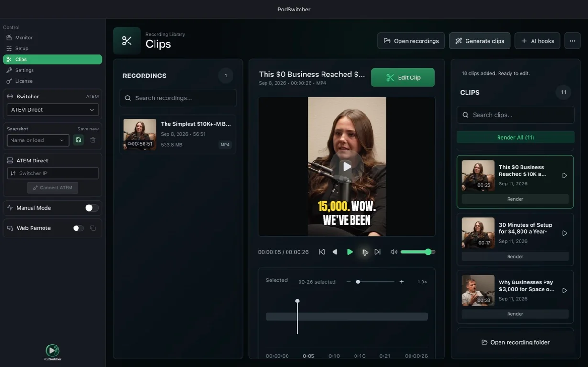This screenshot has height=367, width=588.
Task: Click the delete snapshot trash icon
Action: point(93,140)
